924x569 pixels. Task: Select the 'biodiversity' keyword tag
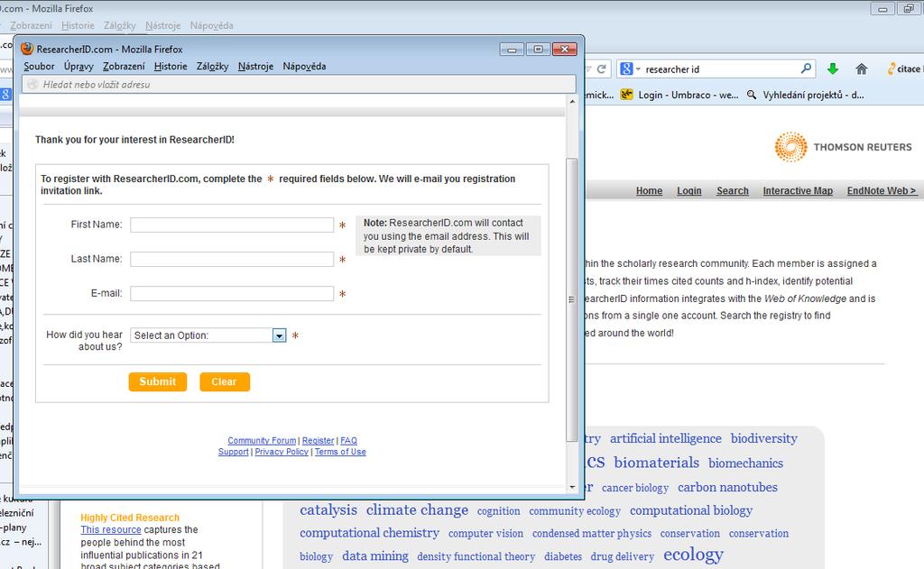coord(763,439)
